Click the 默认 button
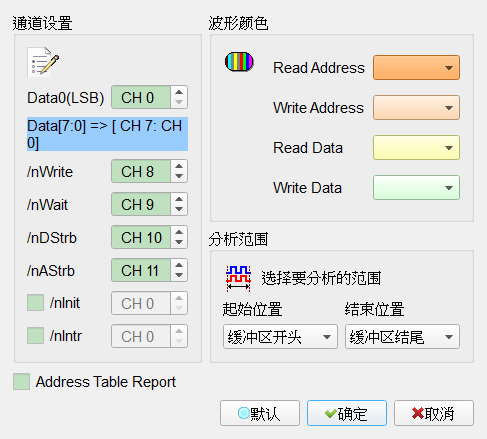This screenshot has width=487, height=439. point(260,413)
